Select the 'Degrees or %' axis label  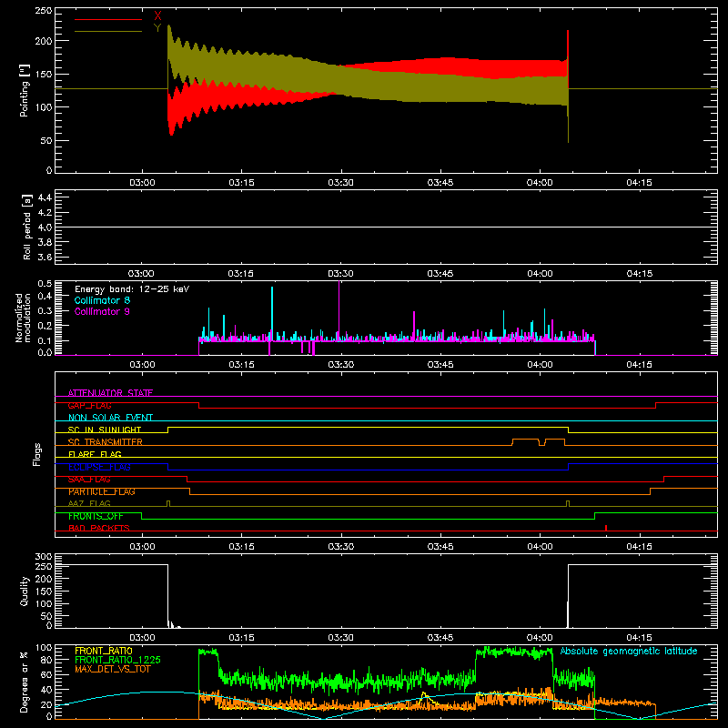25,682
